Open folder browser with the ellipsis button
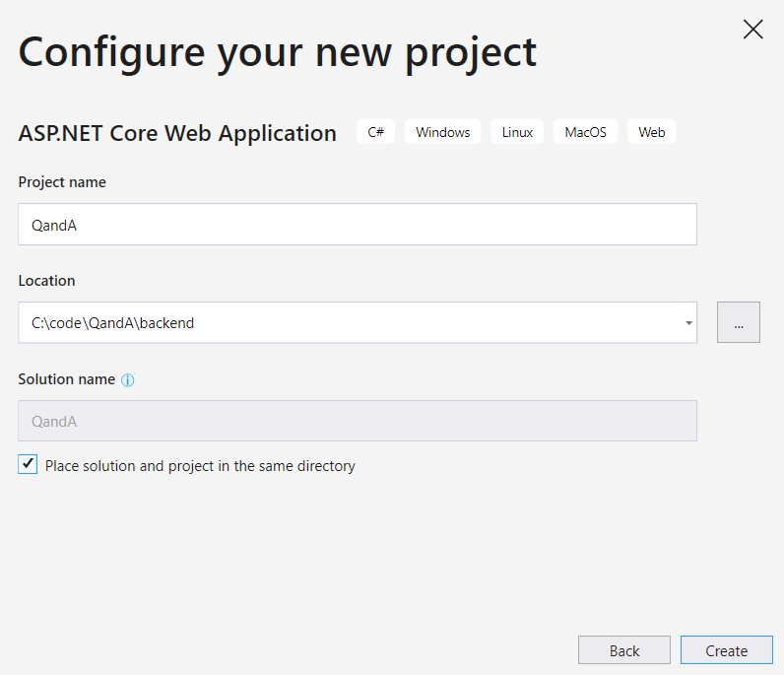This screenshot has width=784, height=675. pyautogui.click(x=738, y=323)
